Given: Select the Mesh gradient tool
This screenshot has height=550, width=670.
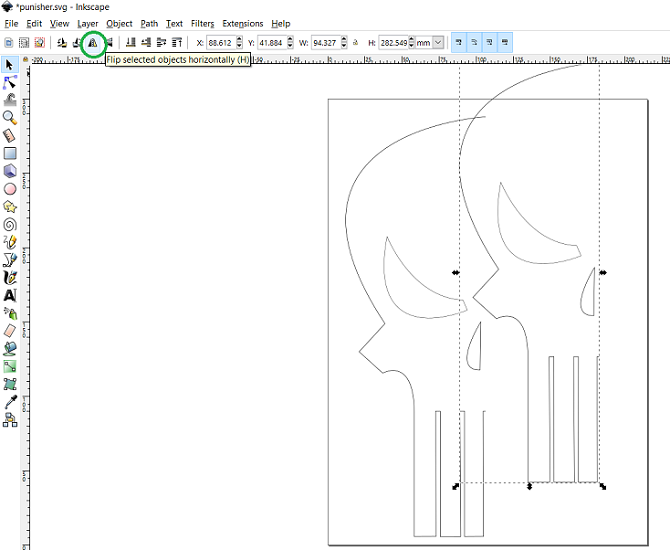Looking at the screenshot, I should pos(10,384).
